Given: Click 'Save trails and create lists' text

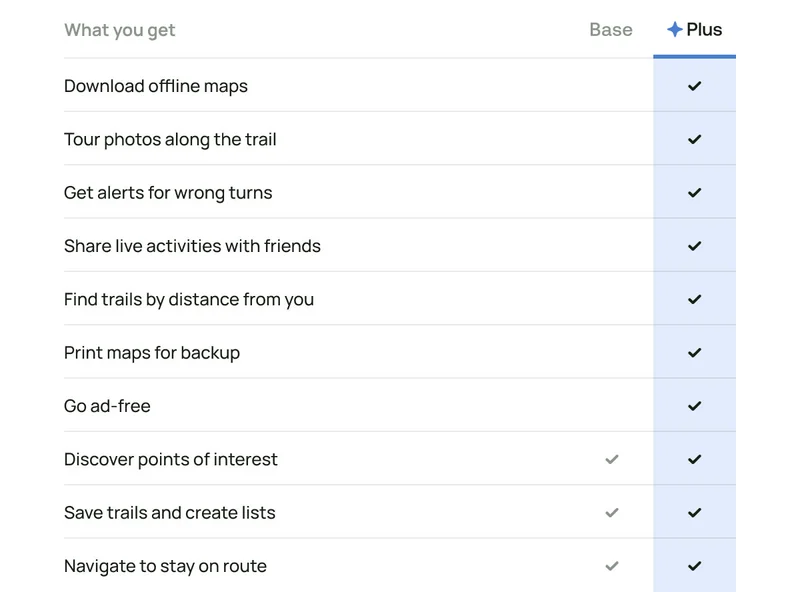Looking at the screenshot, I should [170, 512].
